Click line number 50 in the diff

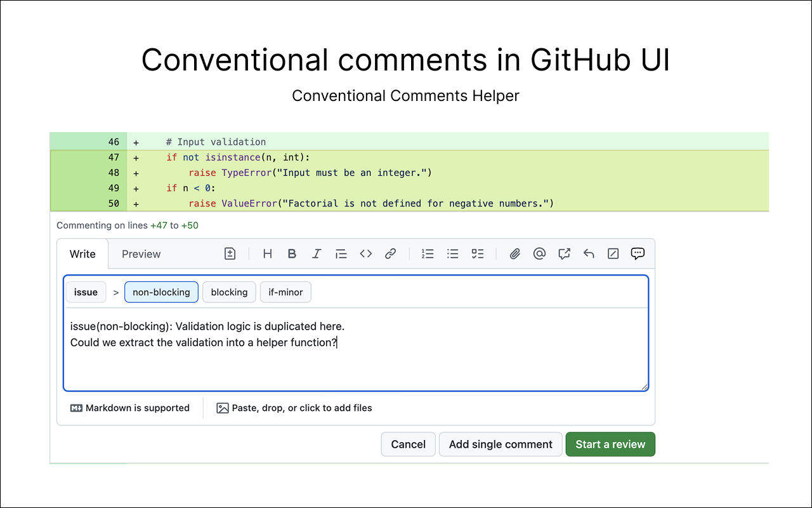(x=114, y=203)
